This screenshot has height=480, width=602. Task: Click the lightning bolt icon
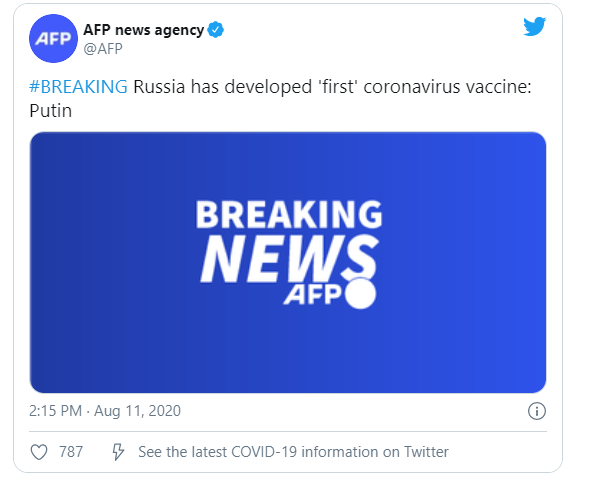coord(117,452)
